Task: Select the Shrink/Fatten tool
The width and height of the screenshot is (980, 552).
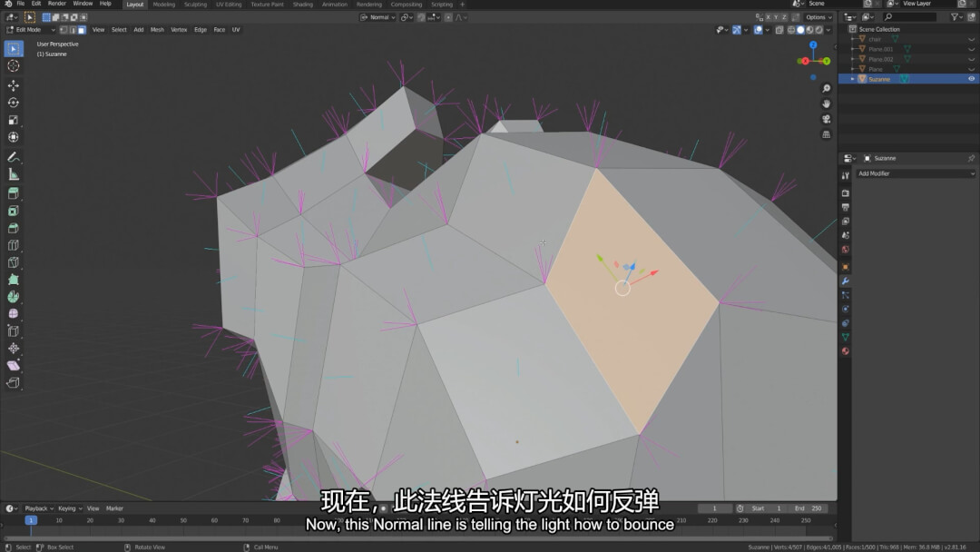Action: 13,349
